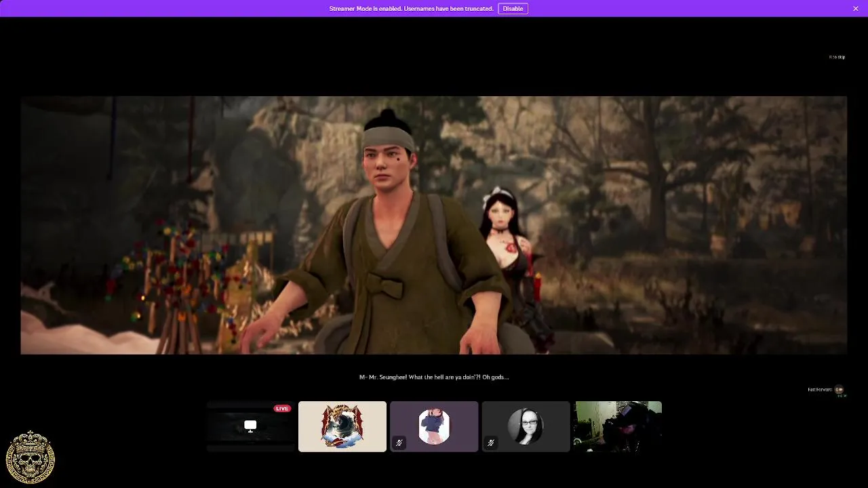Select the woman with glasses participant tile
This screenshot has width=868, height=488.
pos(526,426)
